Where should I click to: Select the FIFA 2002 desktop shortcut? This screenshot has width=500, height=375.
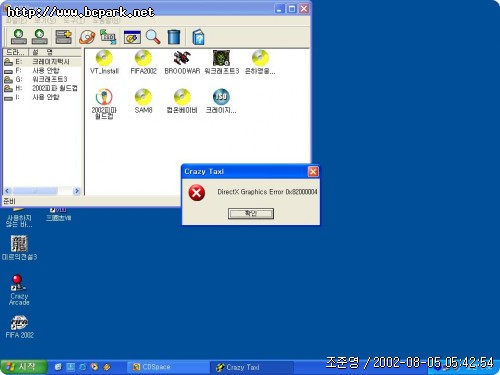19,327
